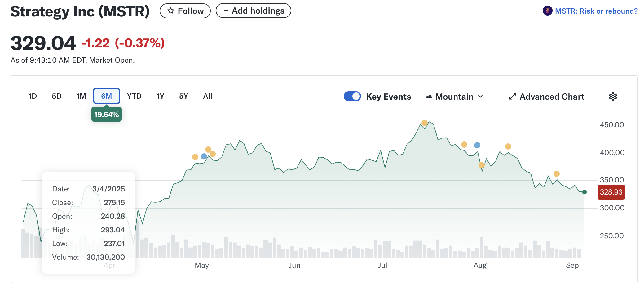Click the MSTR Risk or rebound logo icon
Screen dimensions: 644x283
point(547,11)
